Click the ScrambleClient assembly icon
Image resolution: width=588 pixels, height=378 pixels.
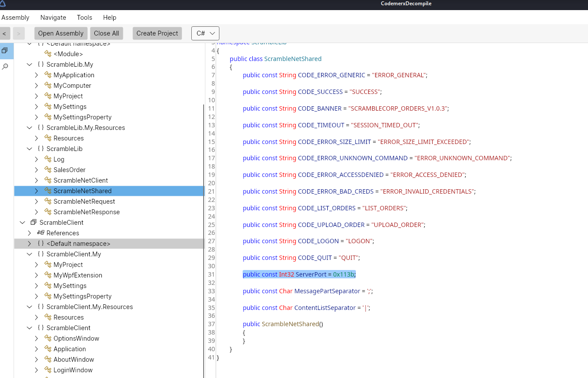tap(33, 223)
